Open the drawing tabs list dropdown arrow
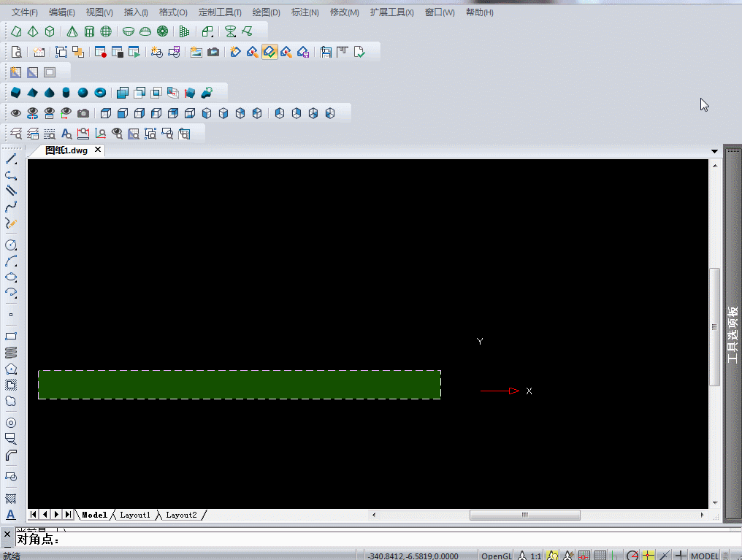This screenshot has height=560, width=742. 714,151
